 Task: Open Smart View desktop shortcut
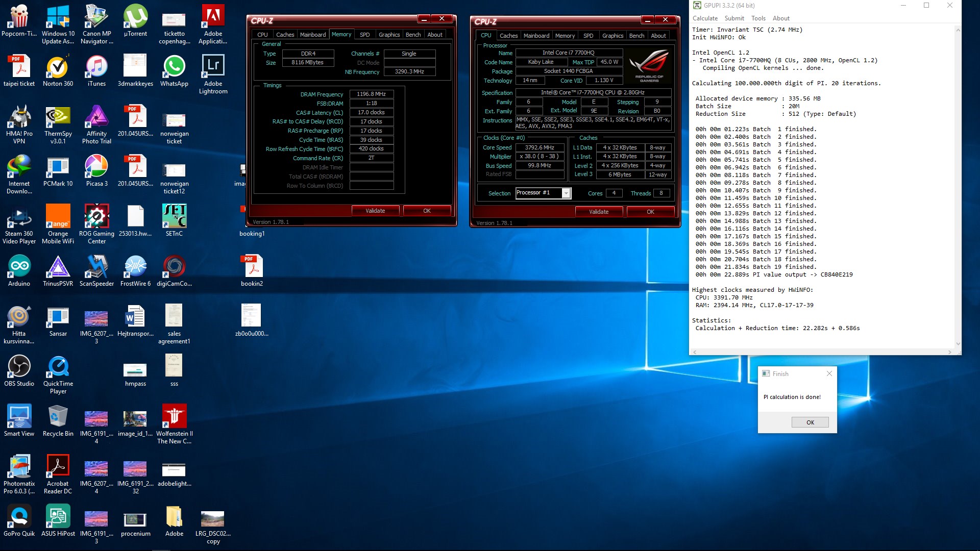pos(19,421)
